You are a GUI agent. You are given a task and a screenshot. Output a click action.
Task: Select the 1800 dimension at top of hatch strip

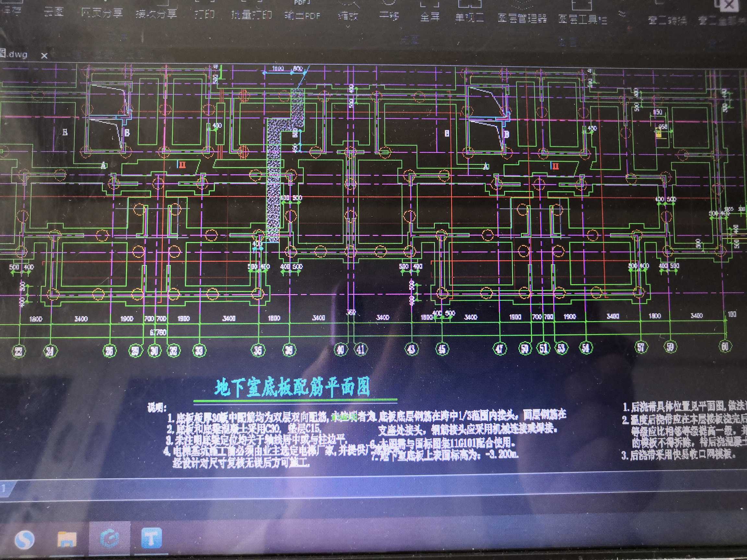(x=278, y=68)
